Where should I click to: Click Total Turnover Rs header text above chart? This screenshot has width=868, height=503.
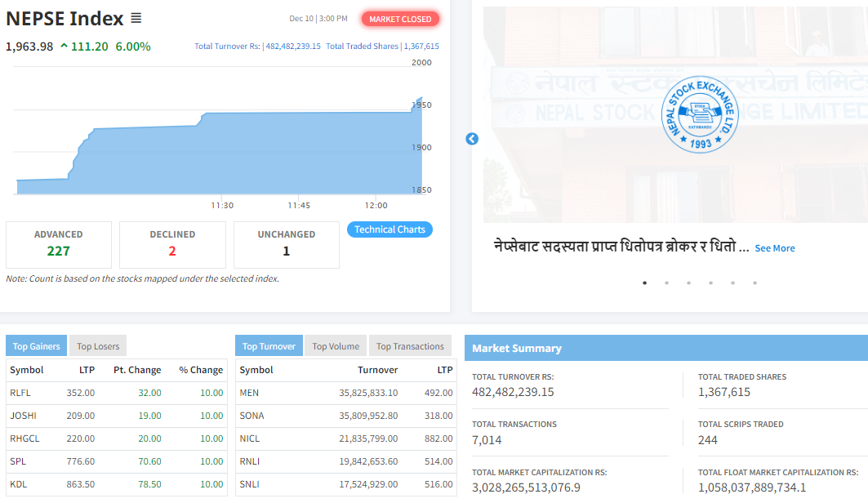tap(257, 47)
